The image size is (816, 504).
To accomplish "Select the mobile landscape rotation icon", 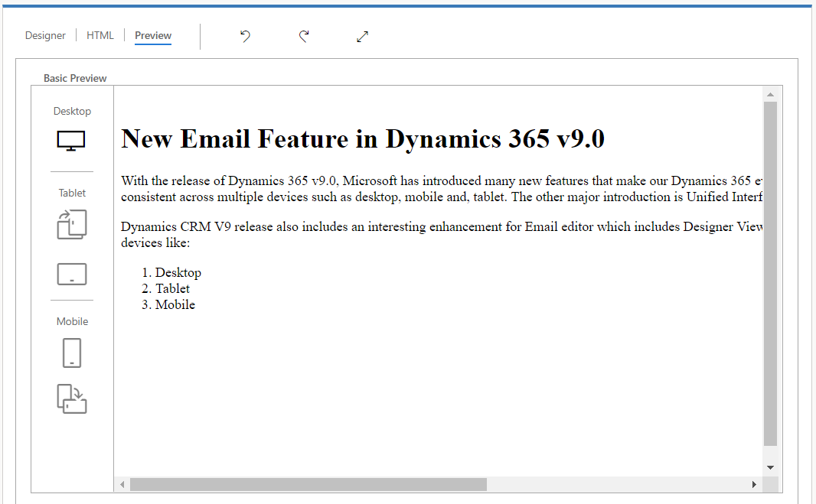I will 71,399.
